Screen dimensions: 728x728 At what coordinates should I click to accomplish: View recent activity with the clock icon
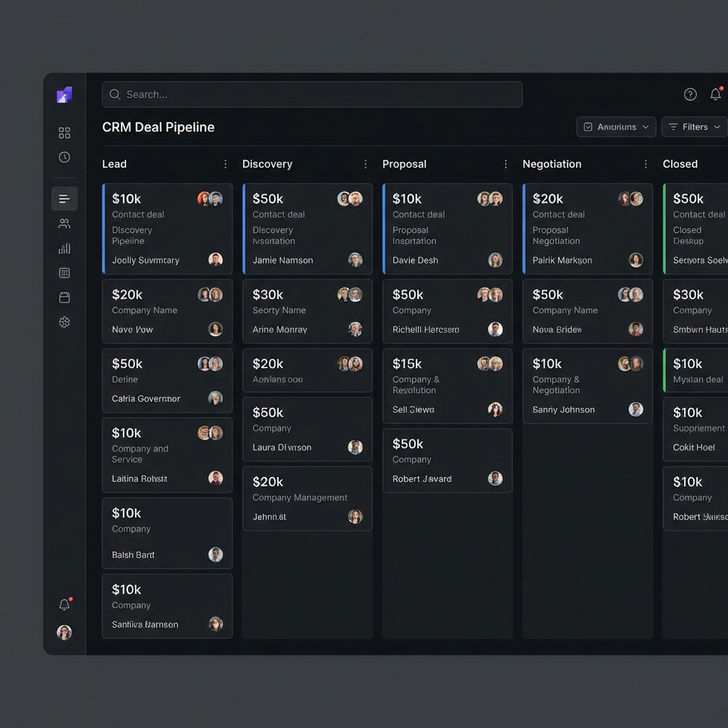point(64,157)
